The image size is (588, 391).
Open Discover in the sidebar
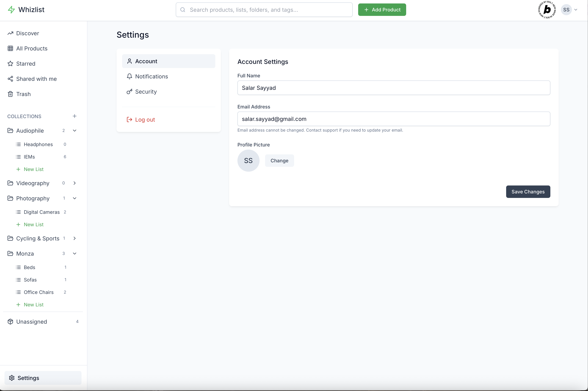point(27,33)
